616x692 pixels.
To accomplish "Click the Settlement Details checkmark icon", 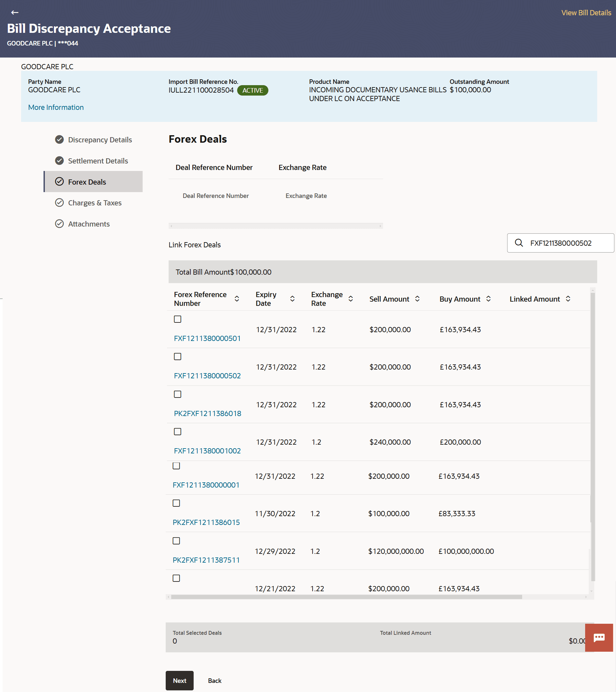I will [59, 161].
